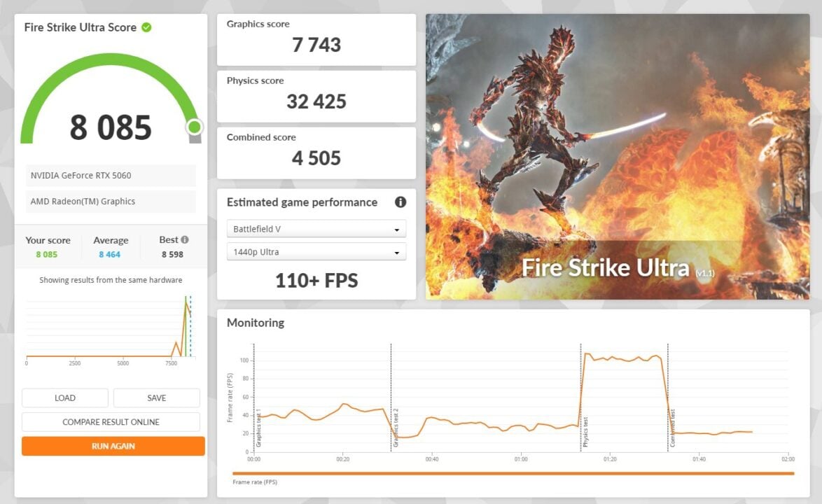The width and height of the screenshot is (822, 504).
Task: Click the Fire Strike Ultra artwork thumbnail
Action: [x=618, y=157]
